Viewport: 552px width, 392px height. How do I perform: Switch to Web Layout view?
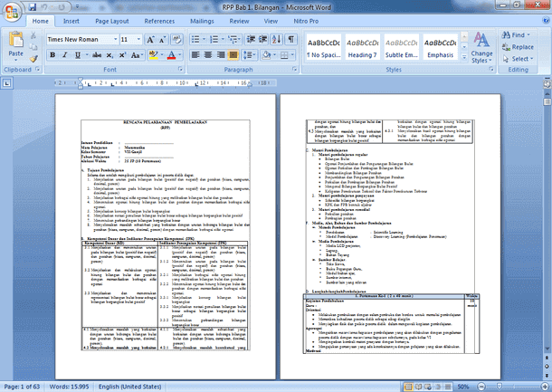coord(428,387)
